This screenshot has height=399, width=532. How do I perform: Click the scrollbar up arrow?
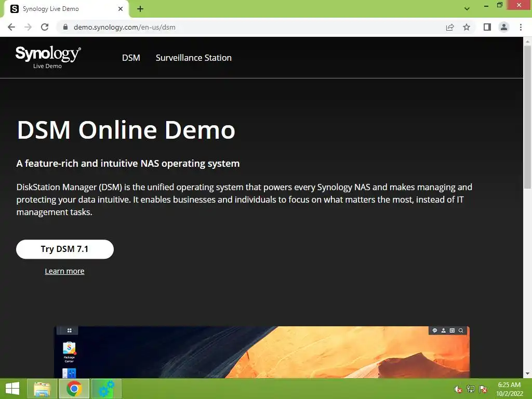(x=527, y=41)
